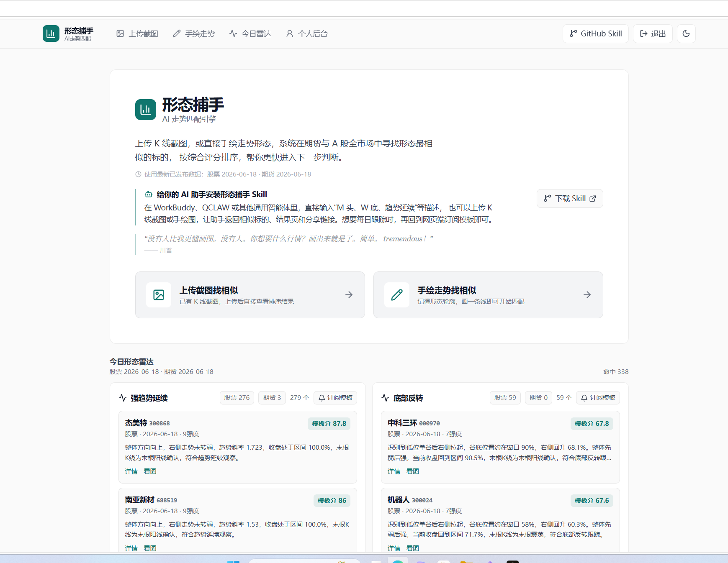Click the pulse icon beside 底部反转

pyautogui.click(x=385, y=398)
